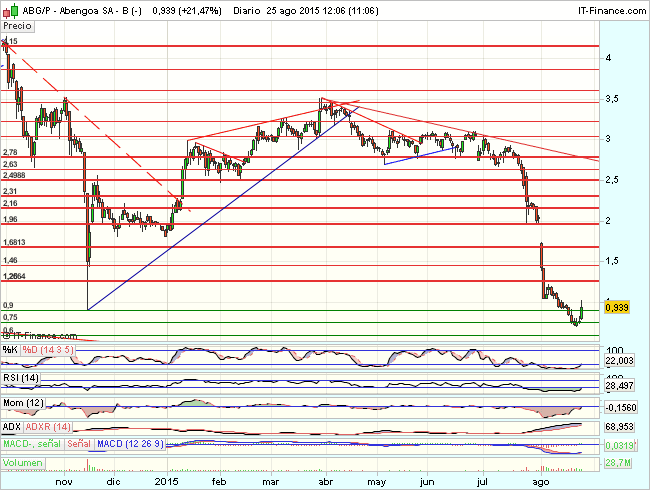Click the -0,1560 momentum value box
The width and height of the screenshot is (650, 490).
coord(621,408)
